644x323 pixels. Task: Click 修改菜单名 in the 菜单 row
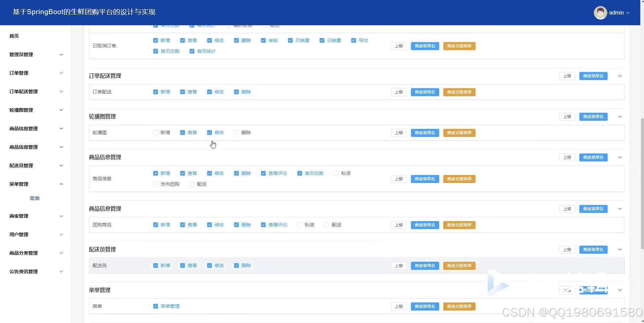(x=425, y=307)
